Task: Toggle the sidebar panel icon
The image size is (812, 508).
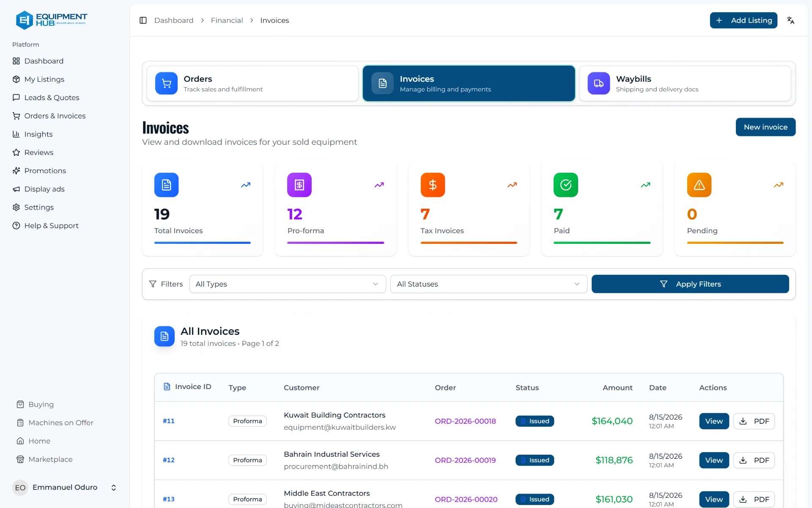Action: pyautogui.click(x=143, y=20)
